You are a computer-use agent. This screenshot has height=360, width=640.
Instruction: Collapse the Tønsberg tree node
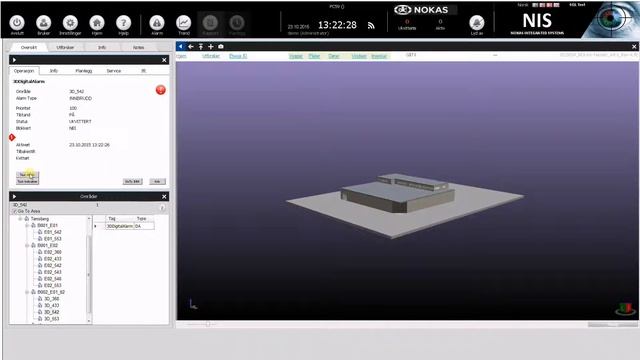click(20, 219)
